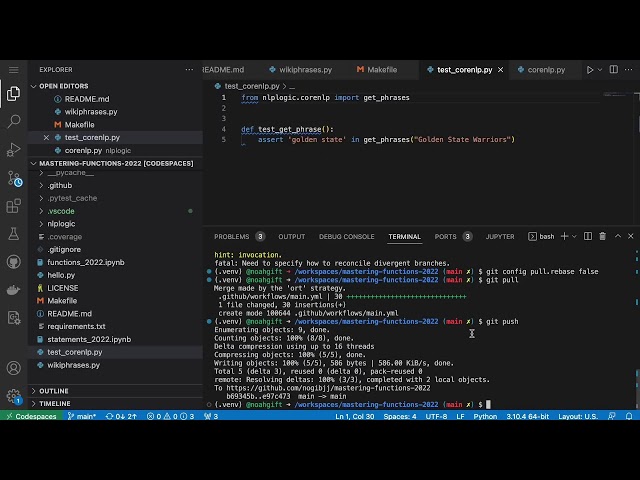
Task: Switch to the wikiphrases.py tab
Action: 301,70
